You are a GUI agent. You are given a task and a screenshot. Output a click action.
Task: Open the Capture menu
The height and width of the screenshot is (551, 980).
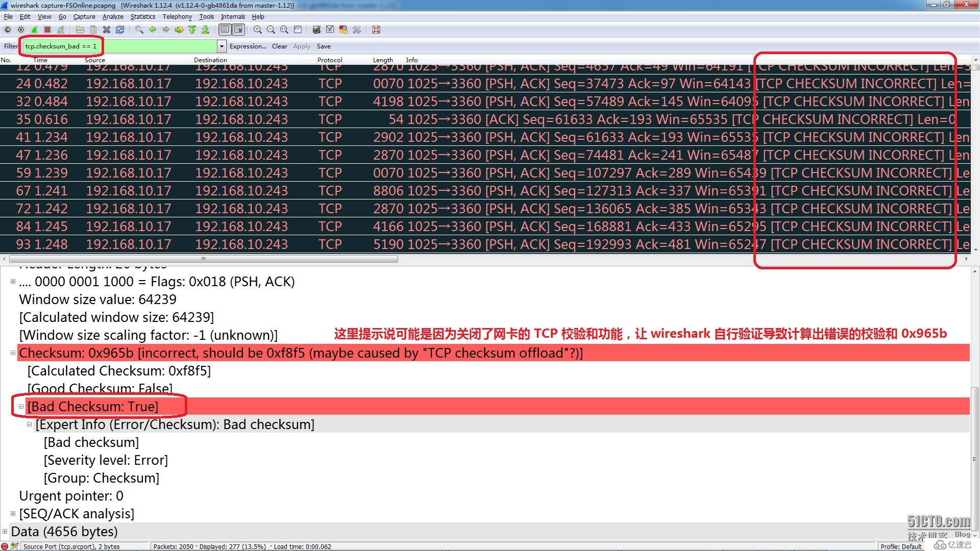(84, 17)
